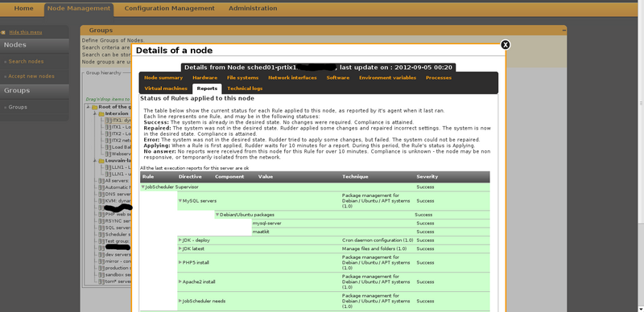Switch to Virtual machines tab
This screenshot has width=644, height=312.
click(x=166, y=88)
